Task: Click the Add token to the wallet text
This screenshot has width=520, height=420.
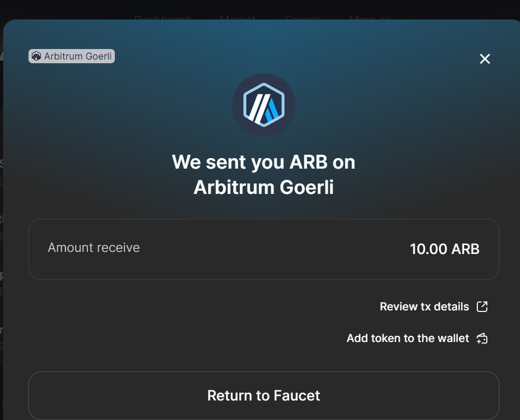Action: point(407,338)
